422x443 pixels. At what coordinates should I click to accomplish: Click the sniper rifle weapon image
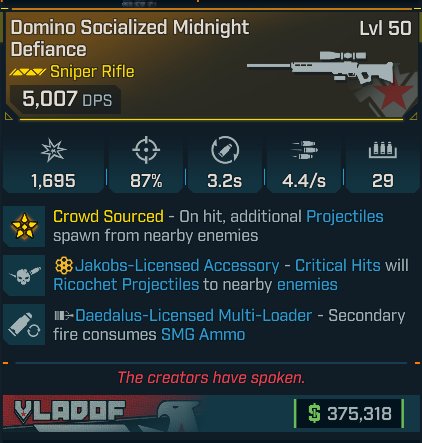(x=320, y=66)
